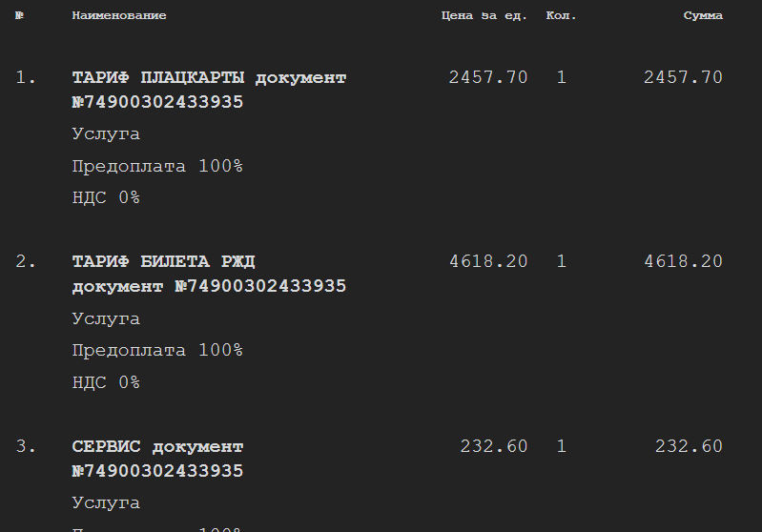
Task: Click unit price 232.60 in third row
Action: [x=494, y=446]
